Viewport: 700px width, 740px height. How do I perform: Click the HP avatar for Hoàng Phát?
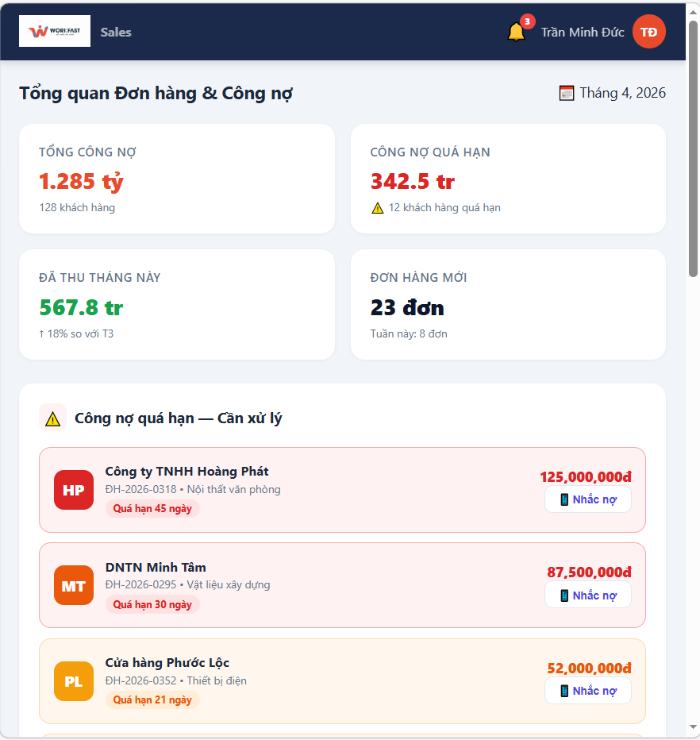(x=74, y=490)
